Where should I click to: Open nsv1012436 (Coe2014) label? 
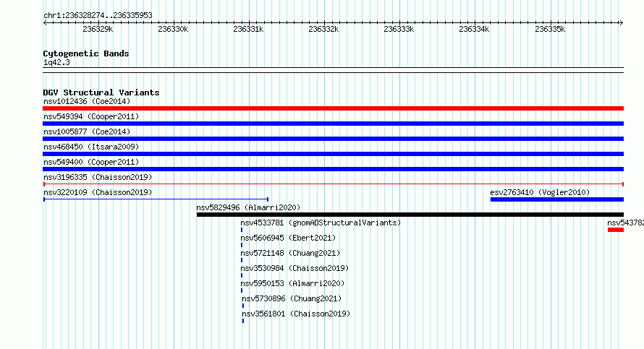point(87,101)
